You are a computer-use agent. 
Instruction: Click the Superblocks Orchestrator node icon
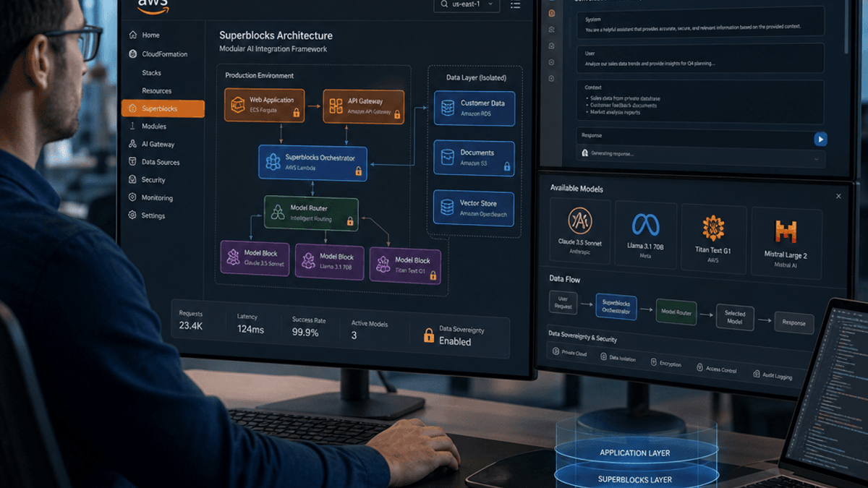tap(273, 162)
